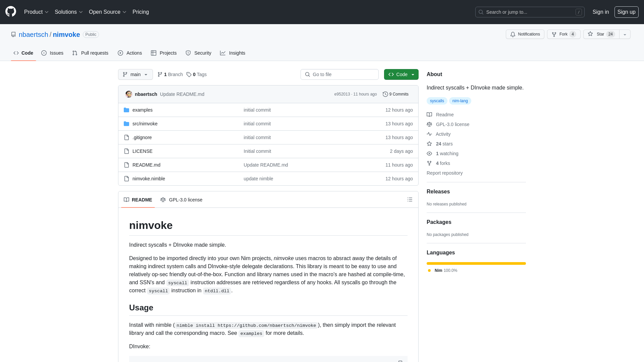Open the README outline list icon

pos(410,199)
